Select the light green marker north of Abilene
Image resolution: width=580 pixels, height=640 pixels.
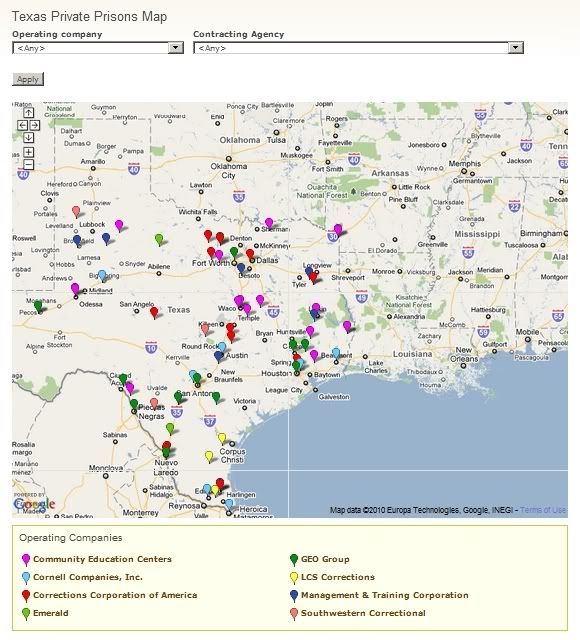click(x=159, y=239)
